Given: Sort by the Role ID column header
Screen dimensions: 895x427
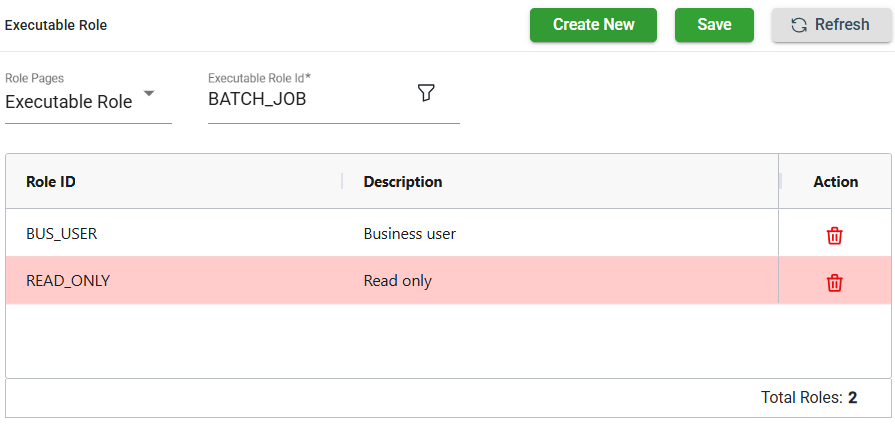Looking at the screenshot, I should (51, 182).
